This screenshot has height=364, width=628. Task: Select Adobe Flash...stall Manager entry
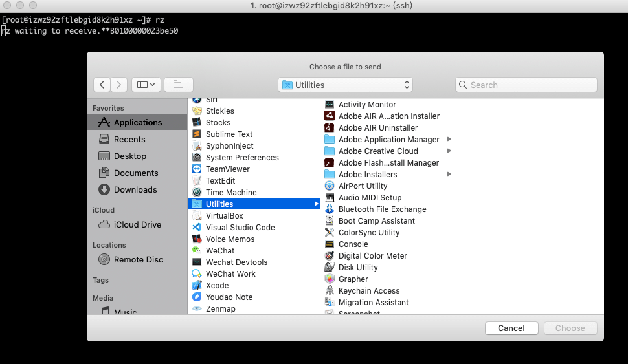pyautogui.click(x=387, y=162)
